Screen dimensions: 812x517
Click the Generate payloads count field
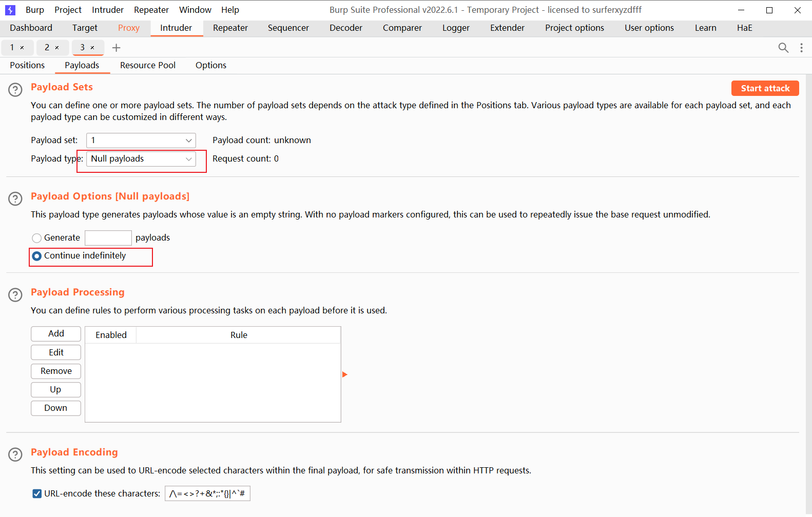(108, 238)
